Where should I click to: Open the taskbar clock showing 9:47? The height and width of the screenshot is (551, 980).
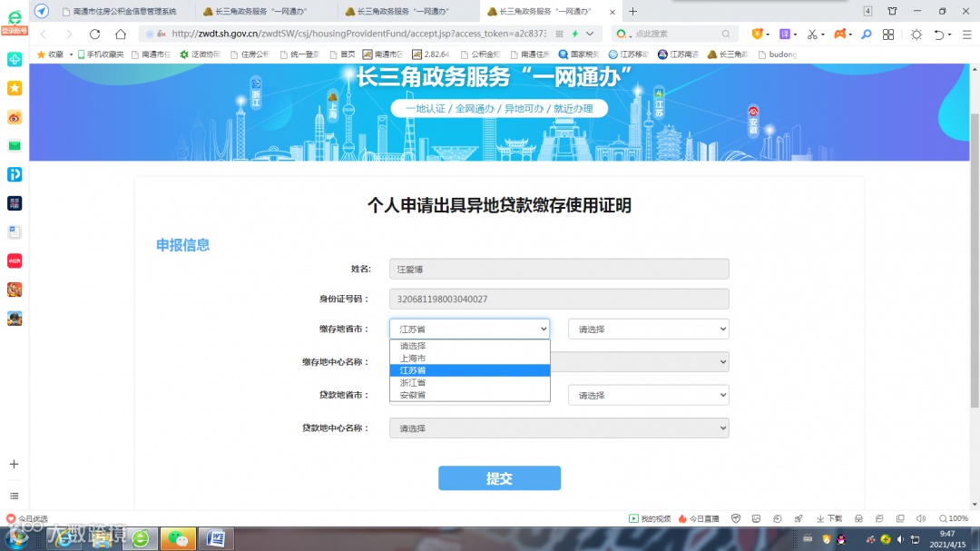947,539
